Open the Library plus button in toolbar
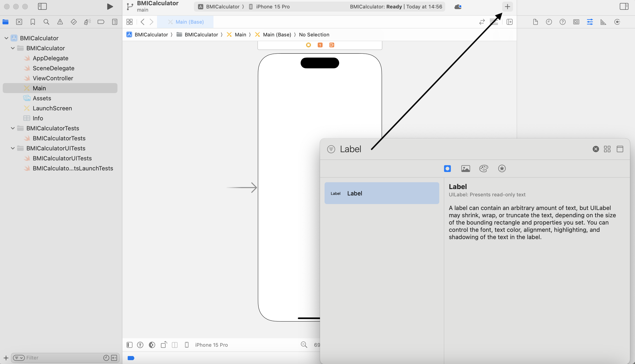Image resolution: width=635 pixels, height=364 pixels. [x=507, y=7]
